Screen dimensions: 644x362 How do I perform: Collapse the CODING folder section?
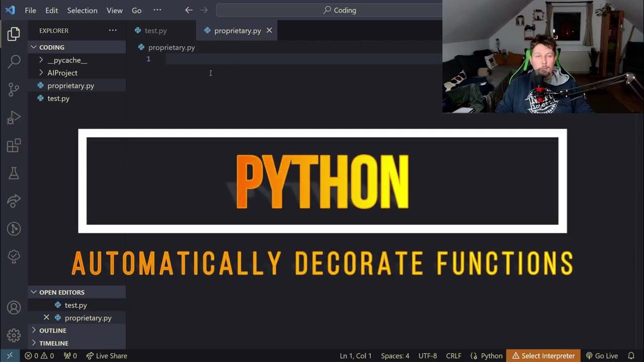[x=76, y=47]
